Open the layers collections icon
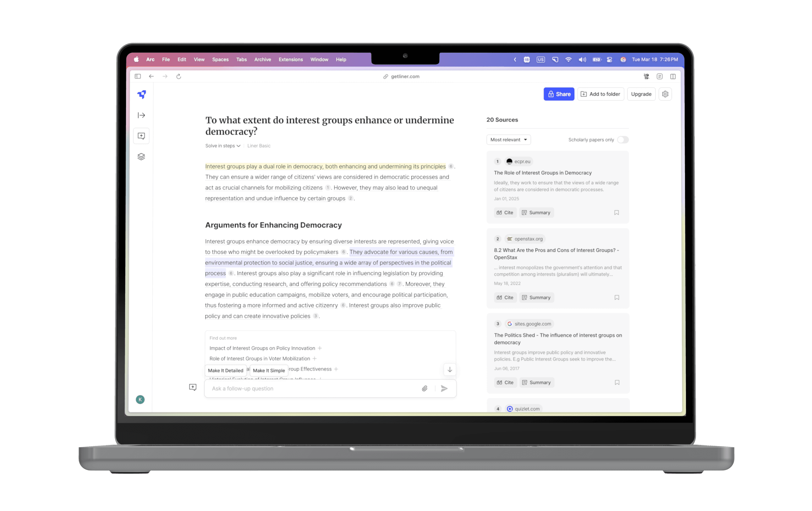The height and width of the screenshot is (511, 812). tap(141, 157)
